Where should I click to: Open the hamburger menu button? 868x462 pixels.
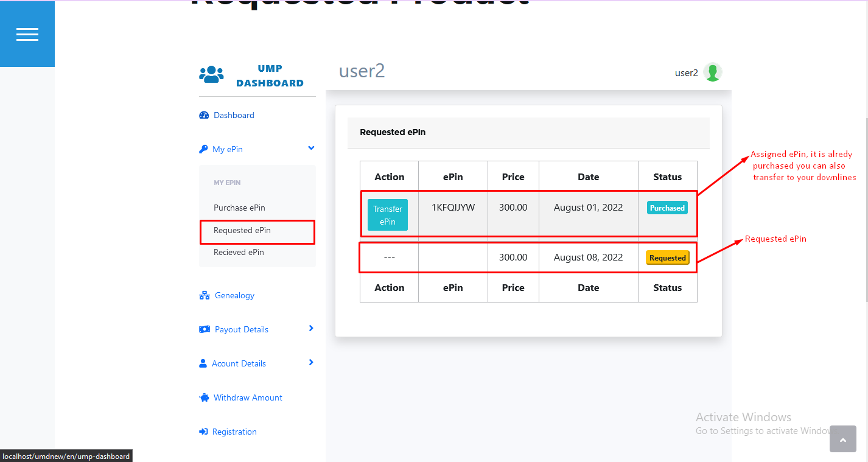point(27,34)
